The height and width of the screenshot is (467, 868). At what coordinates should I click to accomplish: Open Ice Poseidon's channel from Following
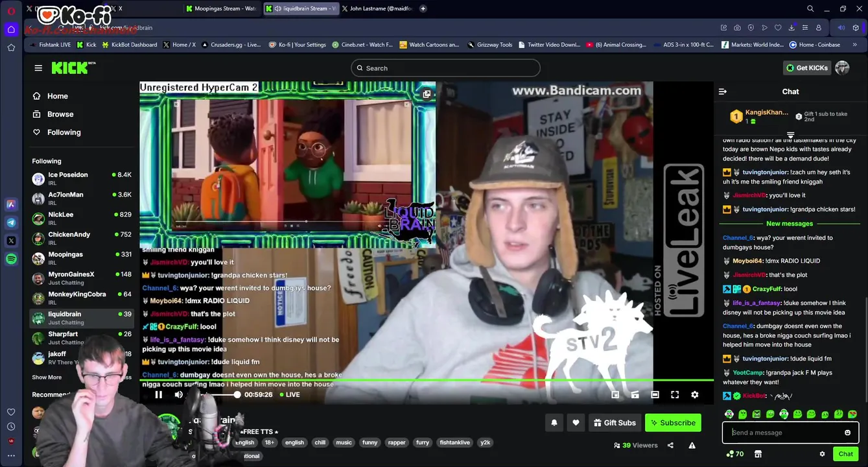[x=82, y=178]
